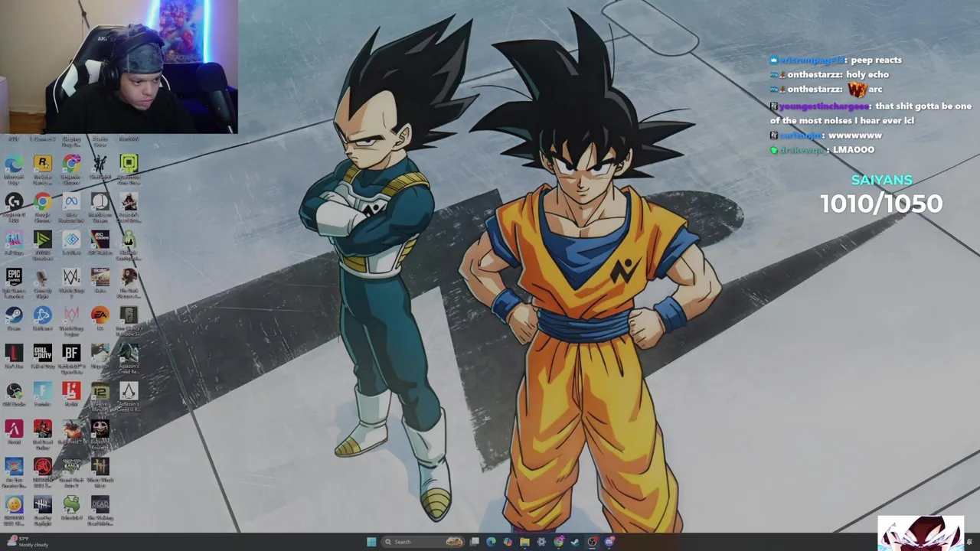
Task: Launch the Grand Theft Auto V shortcut
Action: tap(71, 473)
